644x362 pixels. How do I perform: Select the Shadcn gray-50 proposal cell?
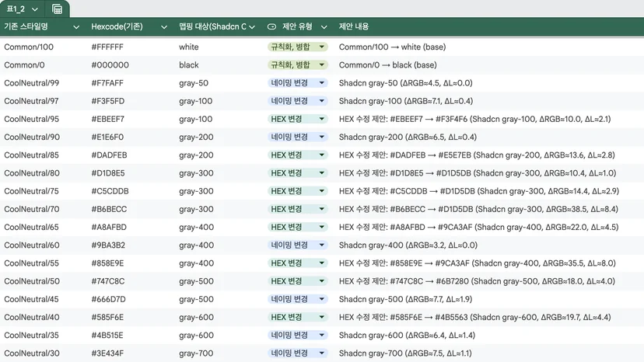click(406, 83)
